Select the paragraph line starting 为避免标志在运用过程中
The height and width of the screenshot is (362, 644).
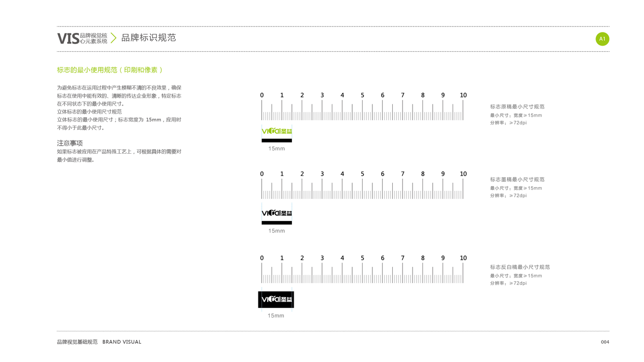[119, 88]
